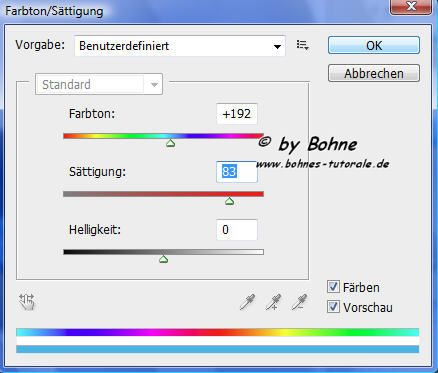
Task: Click the Sättigung value field
Action: 237,172
